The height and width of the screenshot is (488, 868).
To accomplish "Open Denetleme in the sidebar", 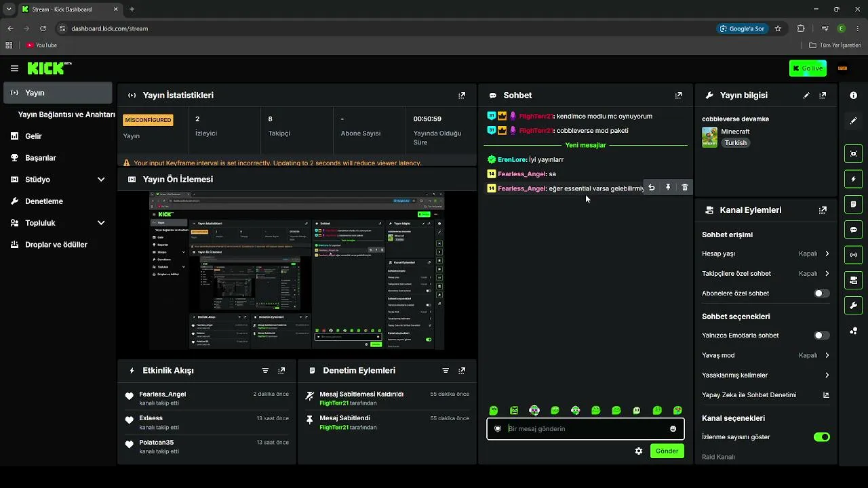I will coord(58,201).
